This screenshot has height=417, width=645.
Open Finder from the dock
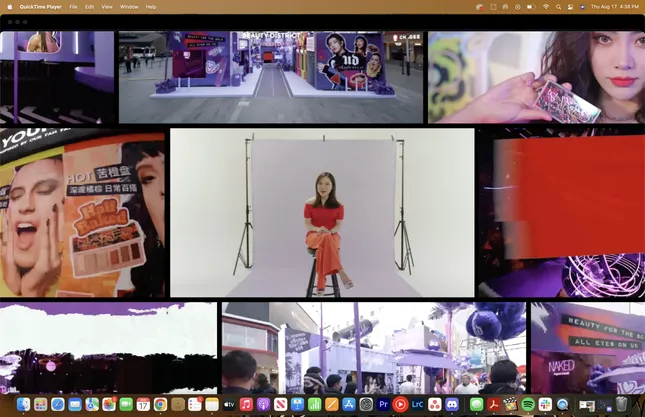(x=23, y=404)
